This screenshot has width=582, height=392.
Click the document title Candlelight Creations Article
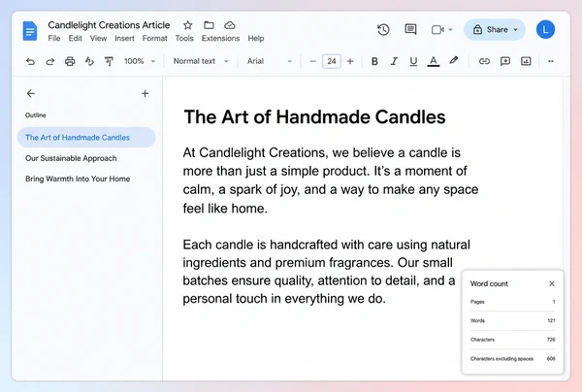pyautogui.click(x=109, y=25)
